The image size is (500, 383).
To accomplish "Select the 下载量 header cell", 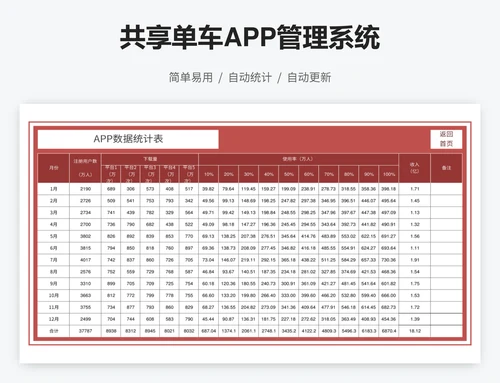I will [150, 159].
